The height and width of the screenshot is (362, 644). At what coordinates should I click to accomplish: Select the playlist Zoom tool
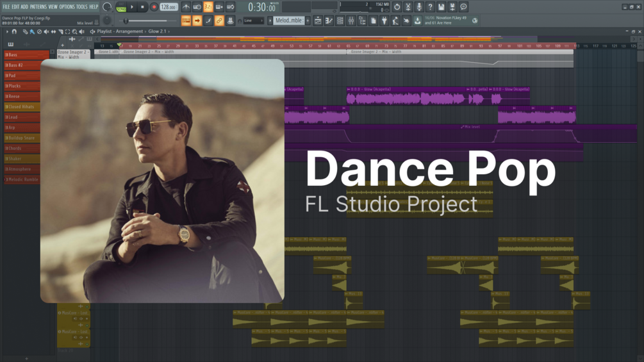point(74,31)
